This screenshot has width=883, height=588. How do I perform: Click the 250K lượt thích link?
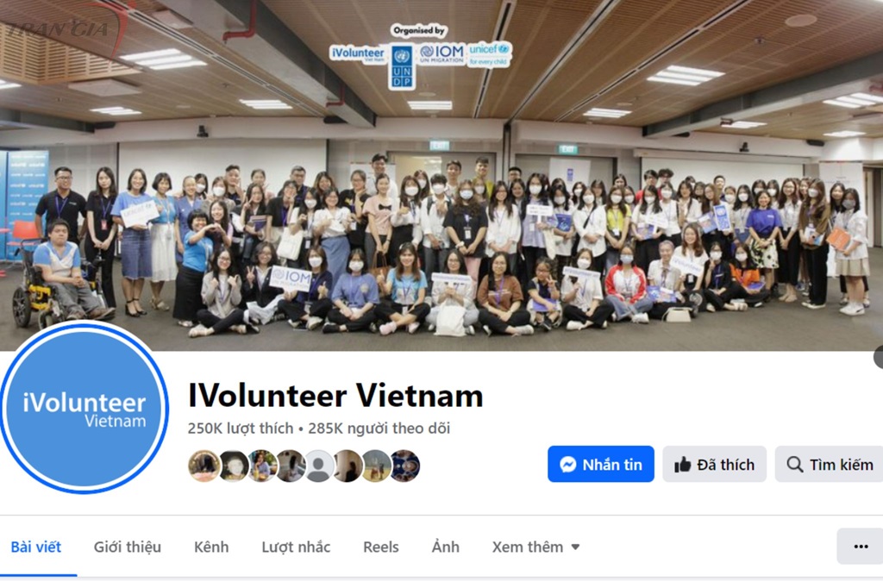tap(241, 428)
